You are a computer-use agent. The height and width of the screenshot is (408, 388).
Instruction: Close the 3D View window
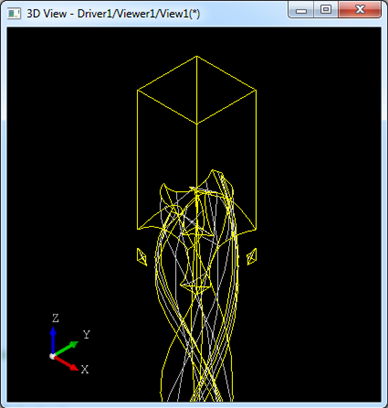pyautogui.click(x=360, y=10)
